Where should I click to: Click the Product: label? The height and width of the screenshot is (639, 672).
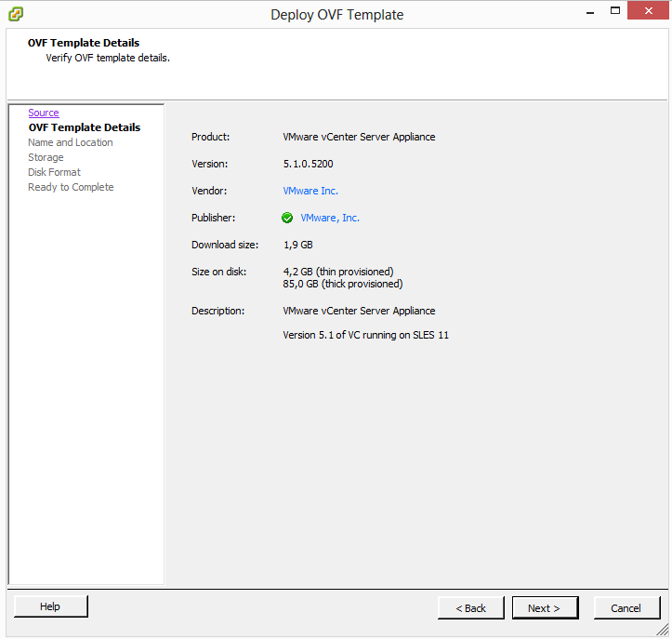coord(210,137)
